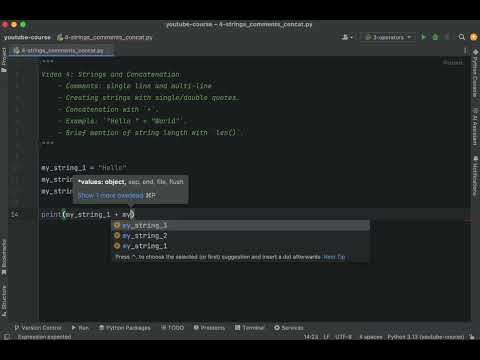Click the LF line separator indicator
Image resolution: width=480 pixels, height=360 pixels.
326,337
